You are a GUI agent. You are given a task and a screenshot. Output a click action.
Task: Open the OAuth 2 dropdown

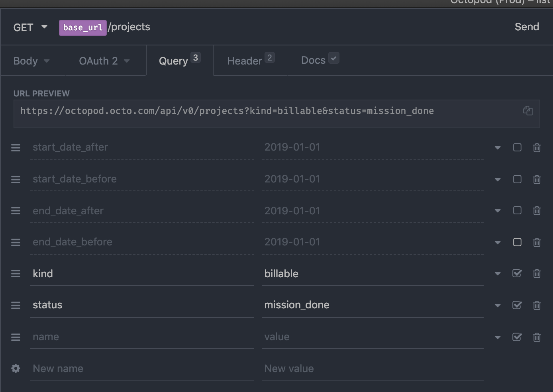click(104, 61)
